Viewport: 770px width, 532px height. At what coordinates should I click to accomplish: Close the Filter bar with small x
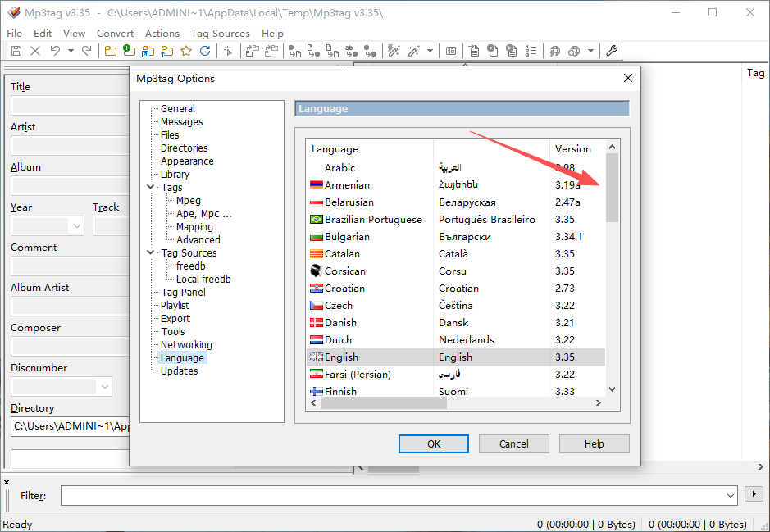point(7,483)
